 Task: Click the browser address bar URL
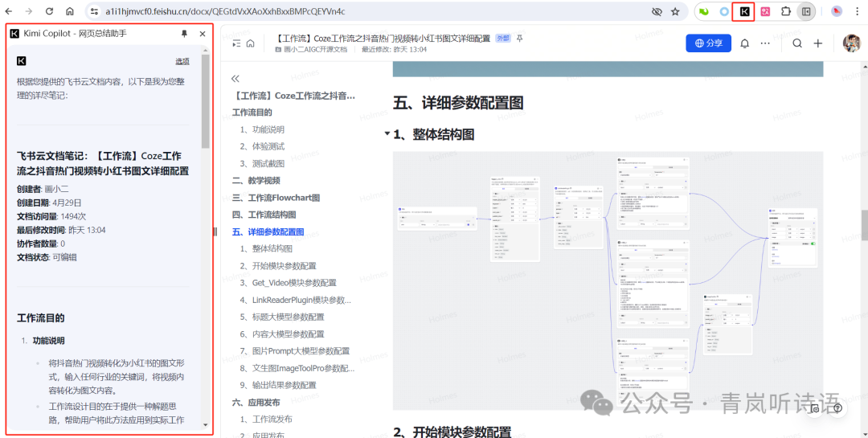click(225, 11)
